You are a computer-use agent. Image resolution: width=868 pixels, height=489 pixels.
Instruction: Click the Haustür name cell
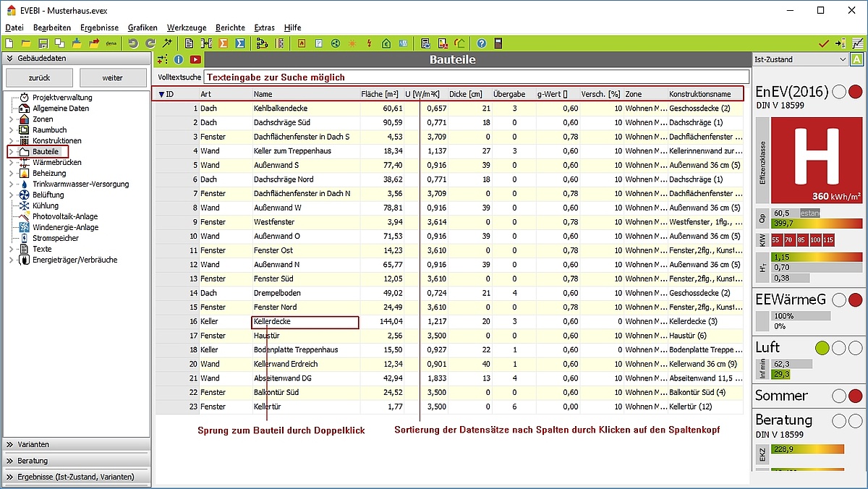(305, 336)
